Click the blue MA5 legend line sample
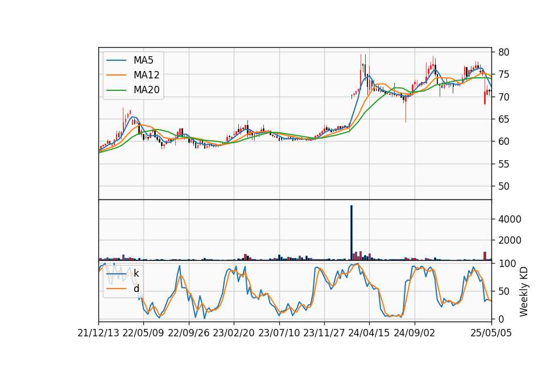This screenshot has height=392, width=546. pyautogui.click(x=116, y=61)
